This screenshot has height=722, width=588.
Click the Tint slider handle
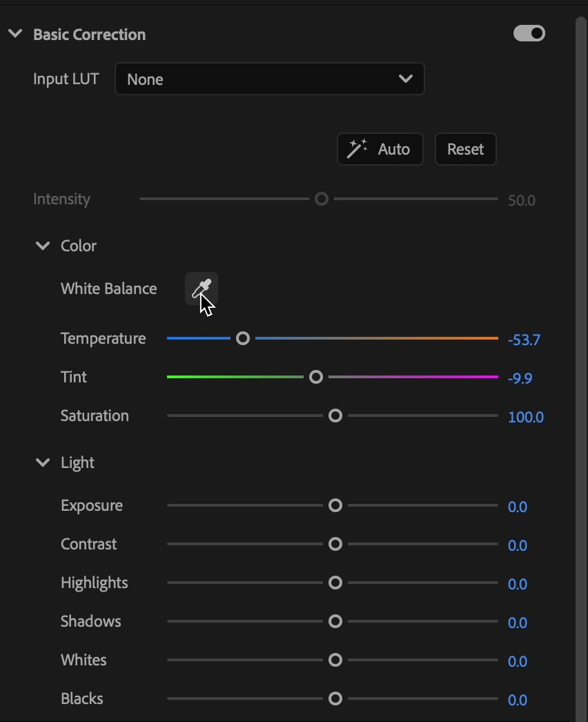[x=316, y=377]
